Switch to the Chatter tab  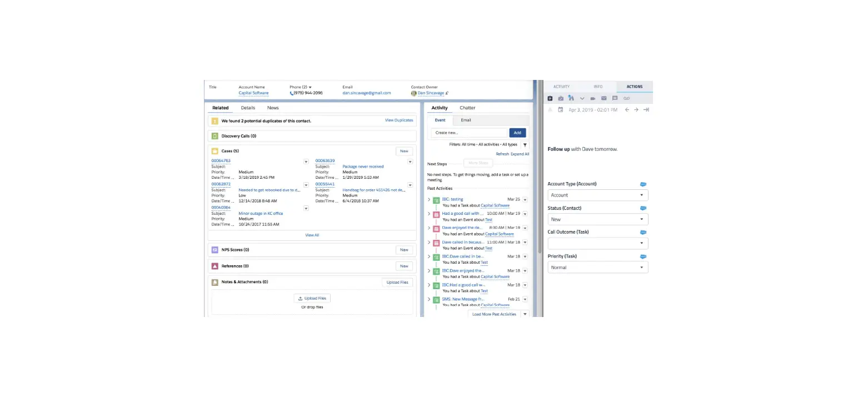pos(467,108)
